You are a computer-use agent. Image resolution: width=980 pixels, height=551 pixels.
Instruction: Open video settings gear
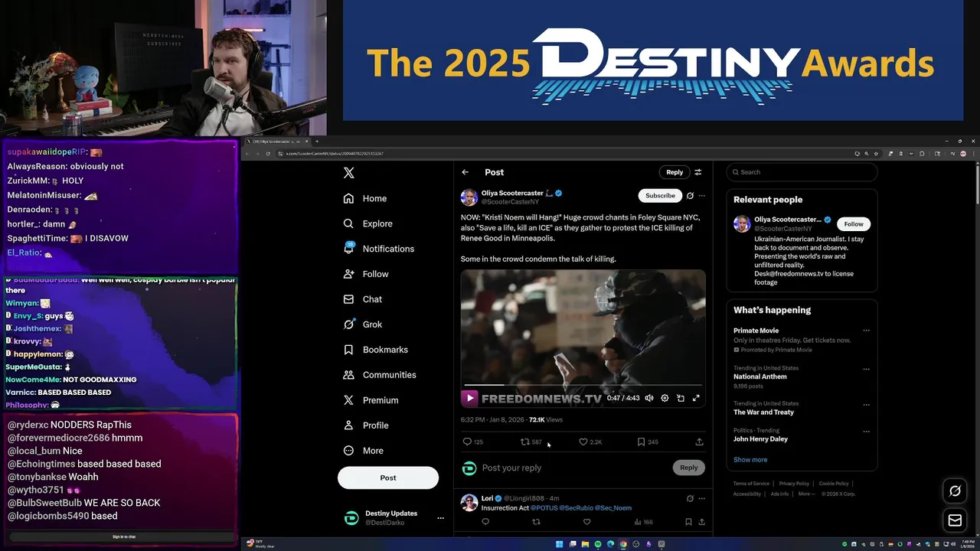click(665, 398)
